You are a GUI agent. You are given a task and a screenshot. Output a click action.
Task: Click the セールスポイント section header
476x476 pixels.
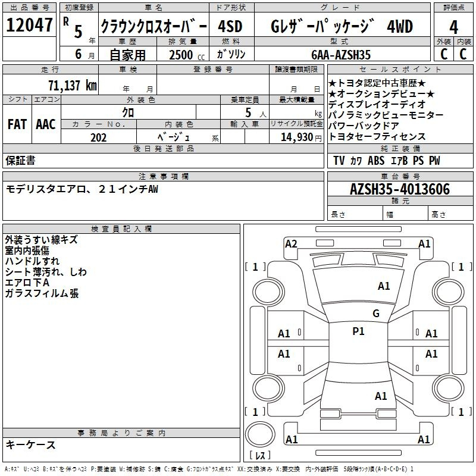coord(400,69)
